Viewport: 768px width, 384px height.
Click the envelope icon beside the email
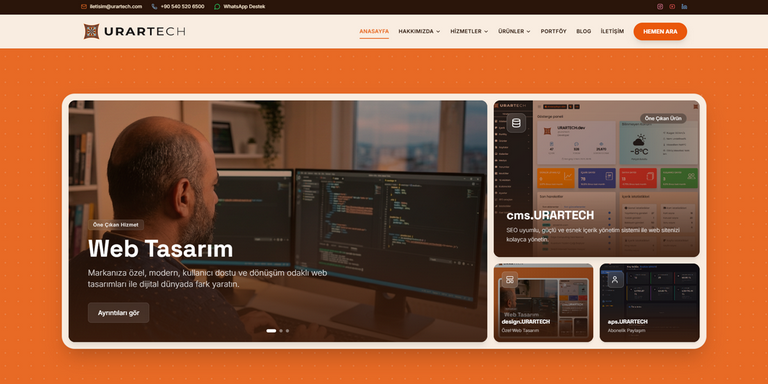(x=84, y=6)
